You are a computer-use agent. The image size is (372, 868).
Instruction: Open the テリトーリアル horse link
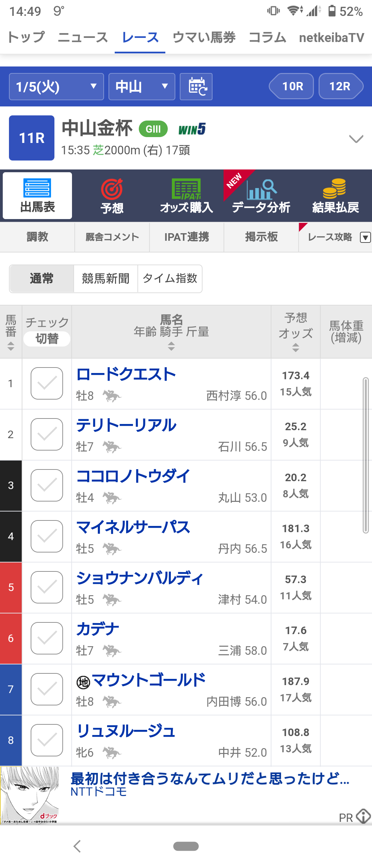pos(126,425)
